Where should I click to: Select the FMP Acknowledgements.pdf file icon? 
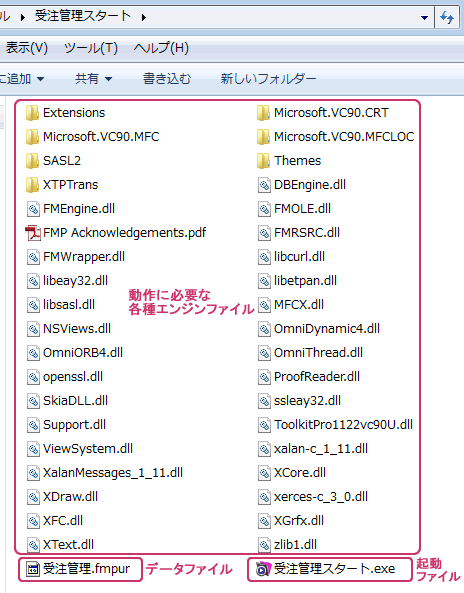(33, 233)
